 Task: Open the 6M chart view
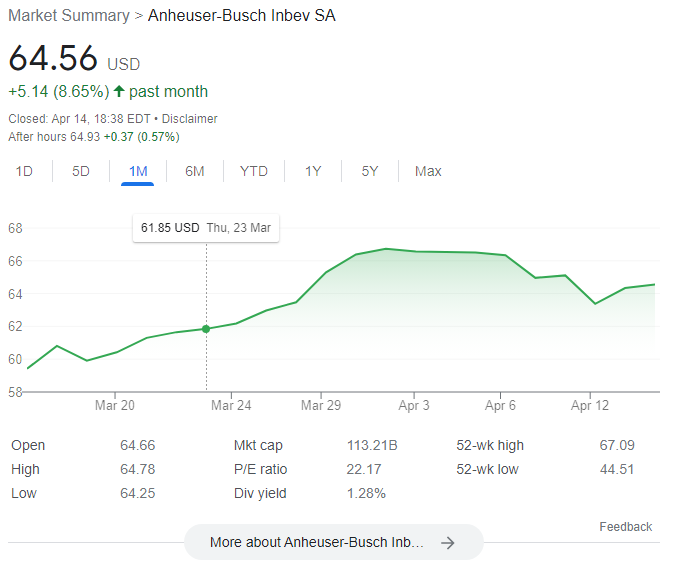(195, 171)
